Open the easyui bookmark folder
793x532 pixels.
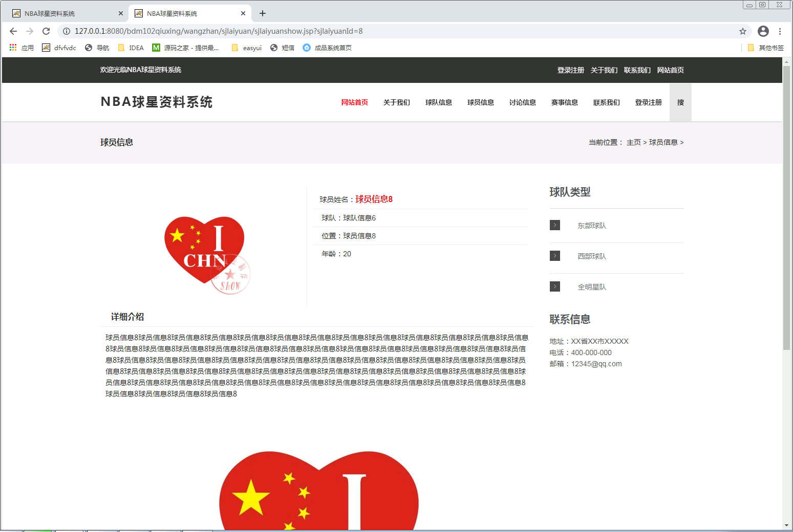[246, 48]
